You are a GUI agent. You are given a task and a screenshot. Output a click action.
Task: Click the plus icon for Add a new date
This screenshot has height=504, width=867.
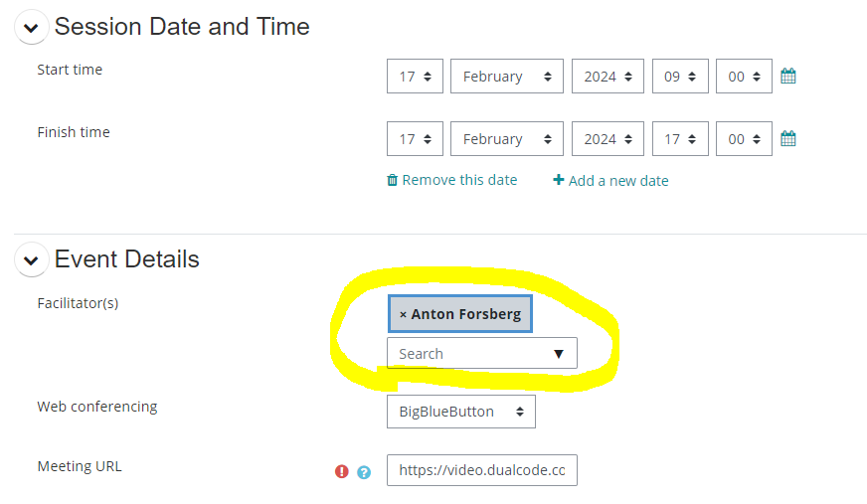pyautogui.click(x=559, y=180)
